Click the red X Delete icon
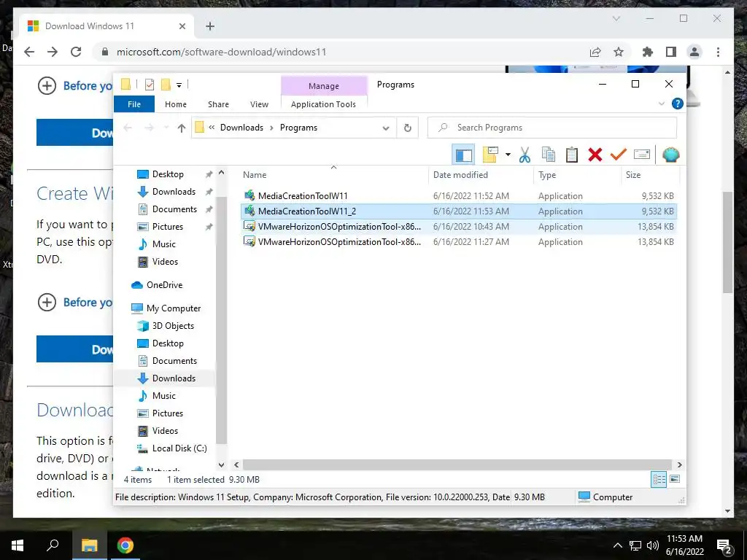 595,155
